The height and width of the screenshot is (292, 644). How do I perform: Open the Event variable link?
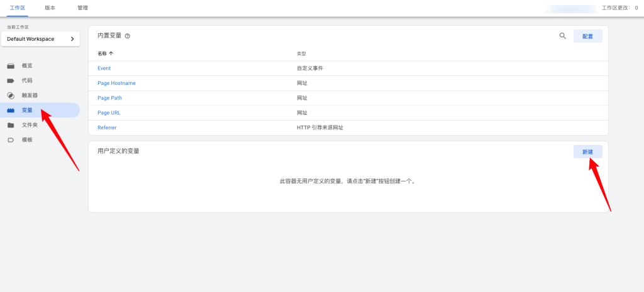(x=104, y=68)
